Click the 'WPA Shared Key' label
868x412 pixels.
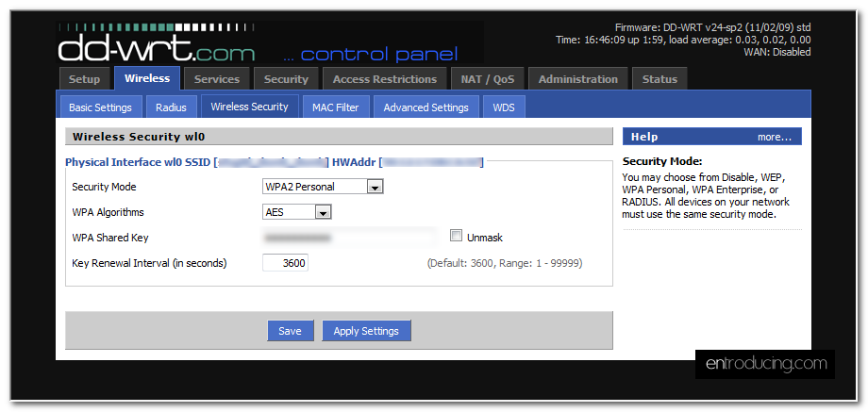[x=110, y=238]
